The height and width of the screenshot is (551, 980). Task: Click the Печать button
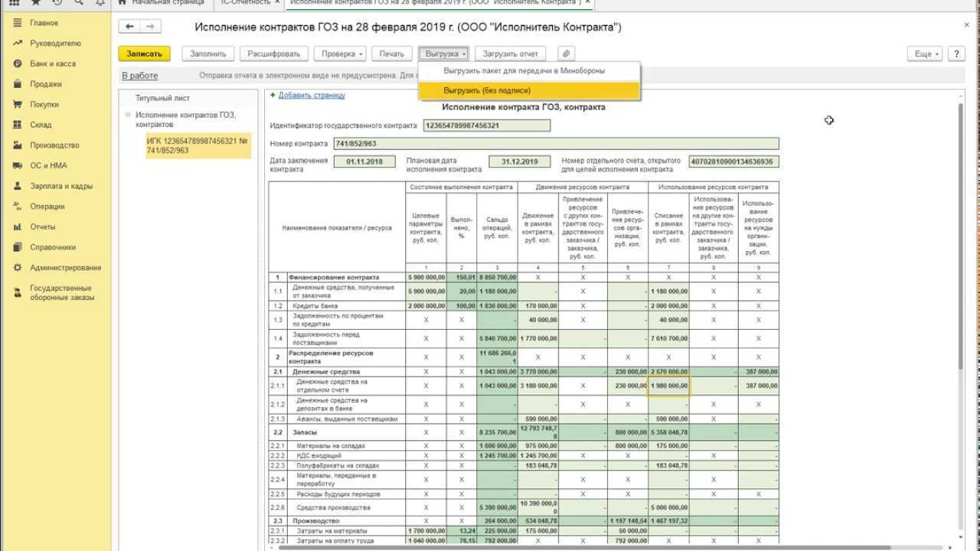click(391, 54)
